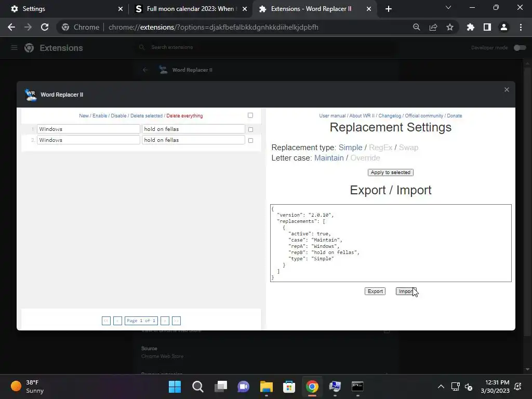Launch the Chat app from the taskbar
This screenshot has width=532, height=399.
tap(243, 387)
